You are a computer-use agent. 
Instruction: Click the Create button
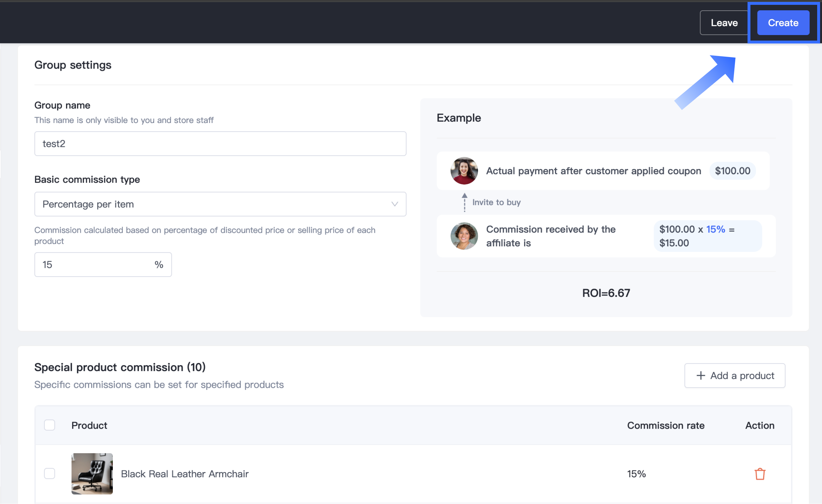[783, 23]
